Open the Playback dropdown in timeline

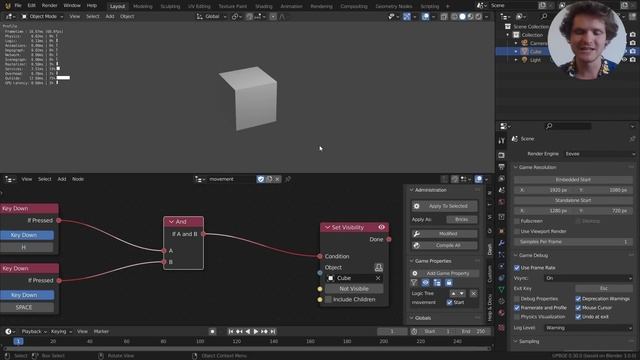click(34, 331)
